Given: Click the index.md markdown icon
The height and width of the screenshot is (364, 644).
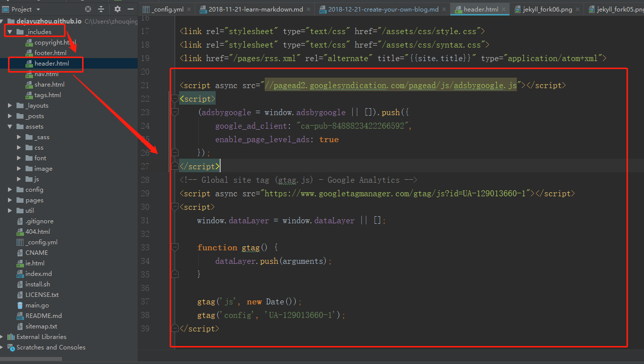Looking at the screenshot, I should [20, 274].
